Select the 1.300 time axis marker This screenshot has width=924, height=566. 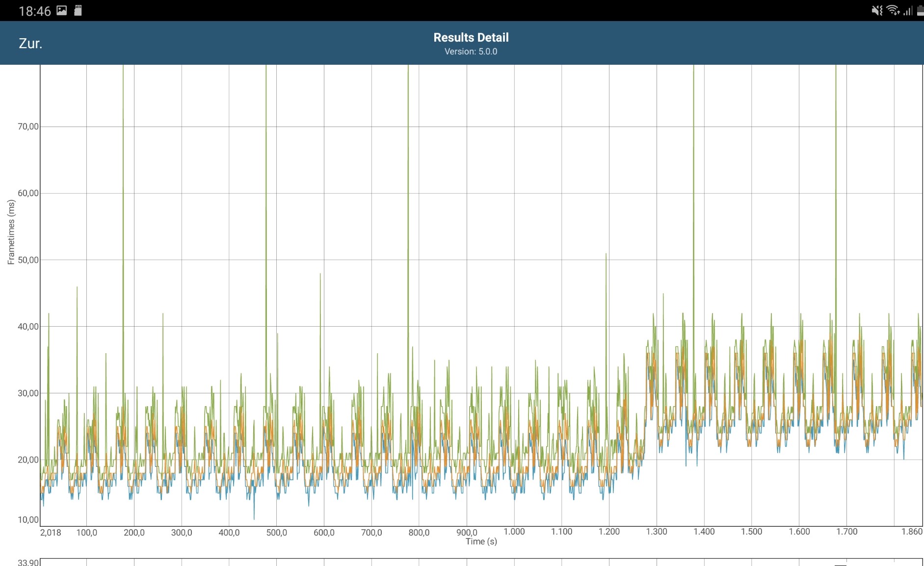pos(656,532)
